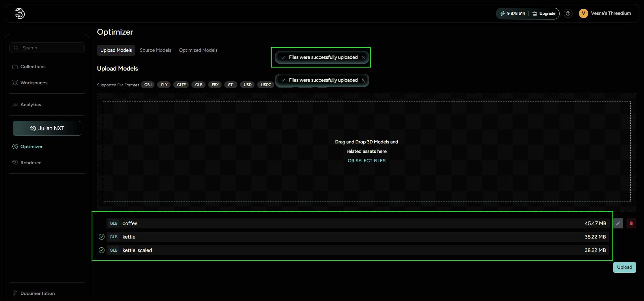Open Workspaces in the sidebar
The width and height of the screenshot is (644, 301).
[x=34, y=83]
